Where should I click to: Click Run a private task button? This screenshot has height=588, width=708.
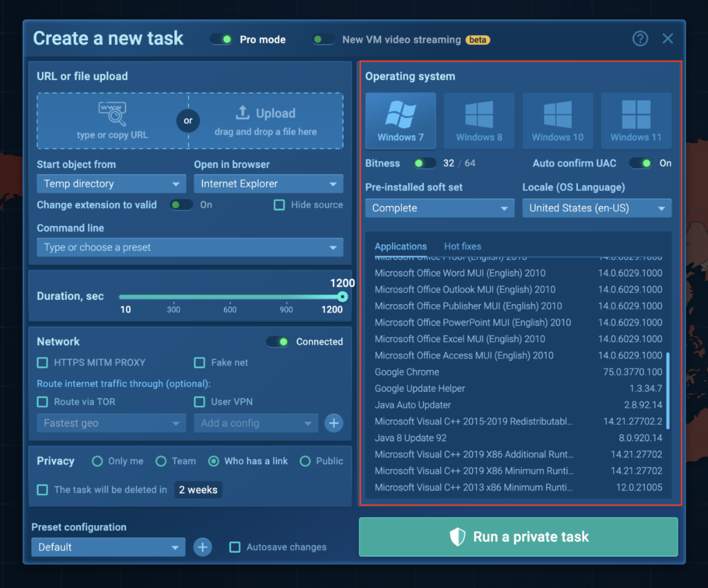[x=519, y=537]
